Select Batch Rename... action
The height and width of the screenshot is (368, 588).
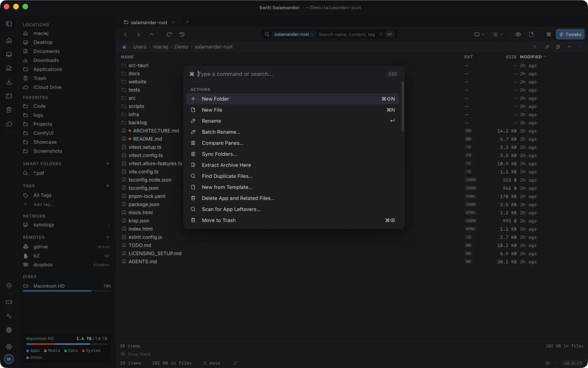(x=293, y=132)
